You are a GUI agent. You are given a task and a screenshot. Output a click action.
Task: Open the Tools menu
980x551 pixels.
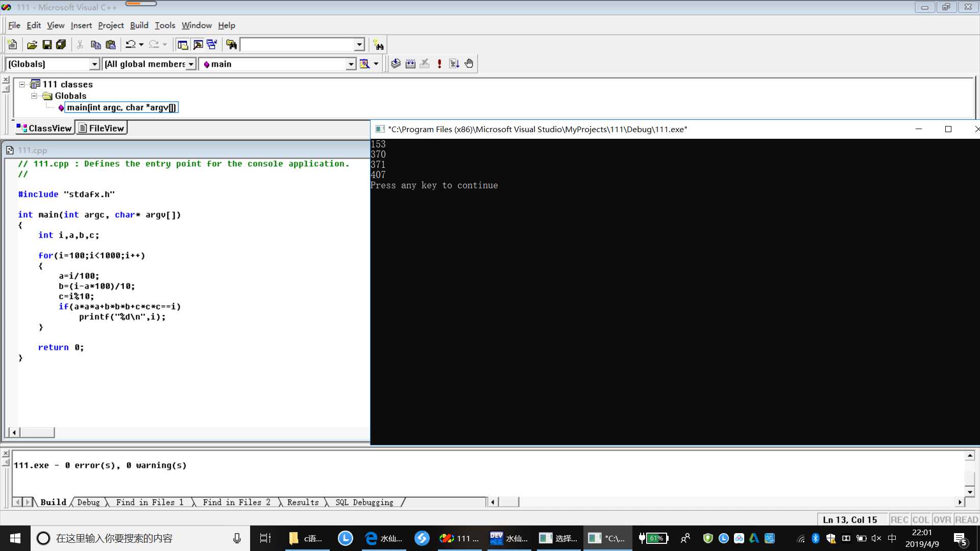(x=165, y=26)
